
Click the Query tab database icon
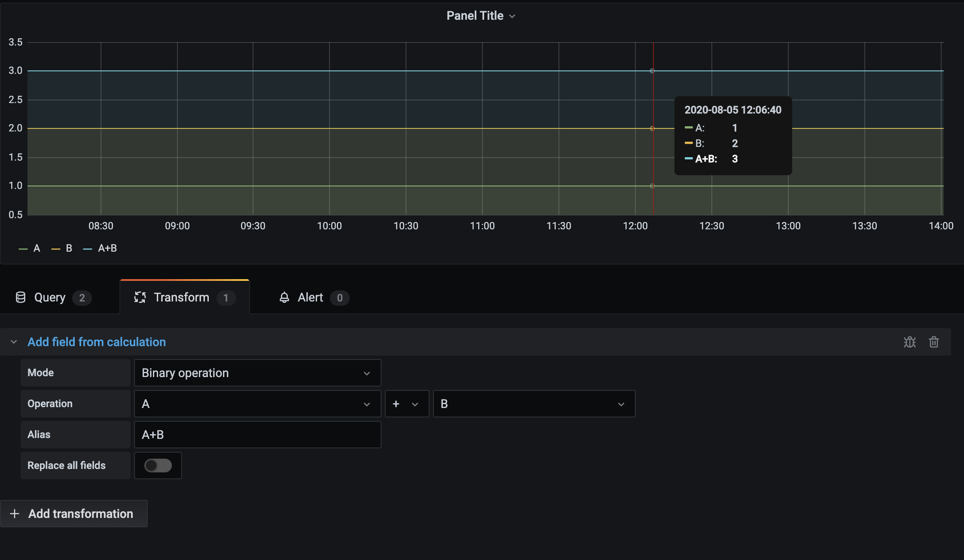20,297
